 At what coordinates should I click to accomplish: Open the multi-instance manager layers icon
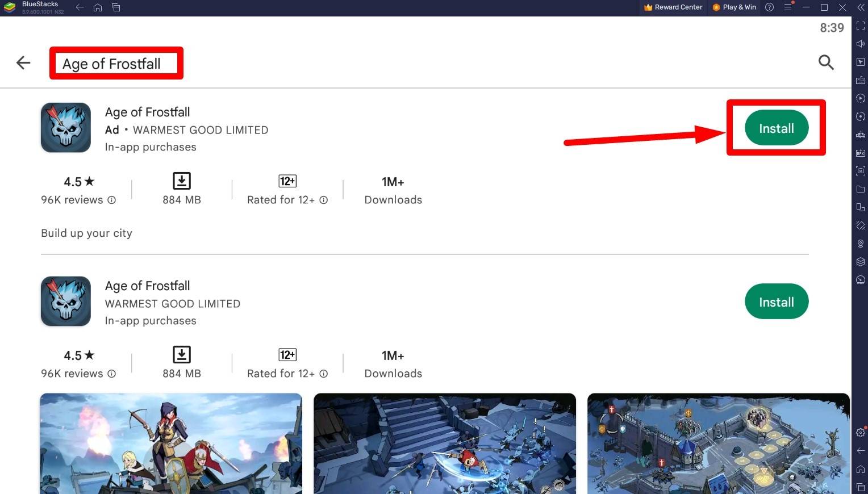[x=861, y=262]
